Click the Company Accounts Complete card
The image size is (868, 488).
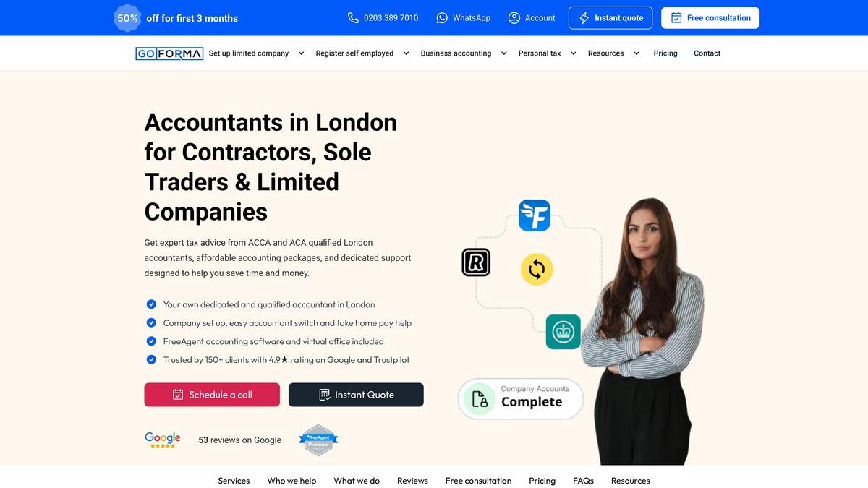click(521, 398)
